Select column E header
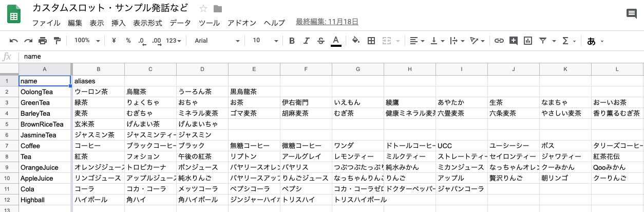Screen dimensions: 644x212 pos(254,69)
